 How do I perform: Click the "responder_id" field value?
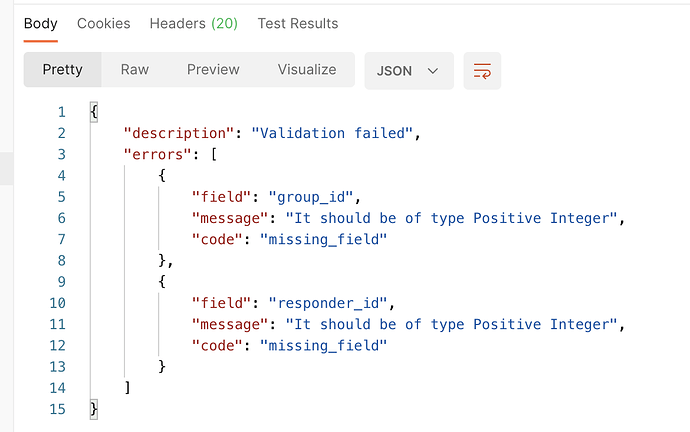[x=327, y=303]
